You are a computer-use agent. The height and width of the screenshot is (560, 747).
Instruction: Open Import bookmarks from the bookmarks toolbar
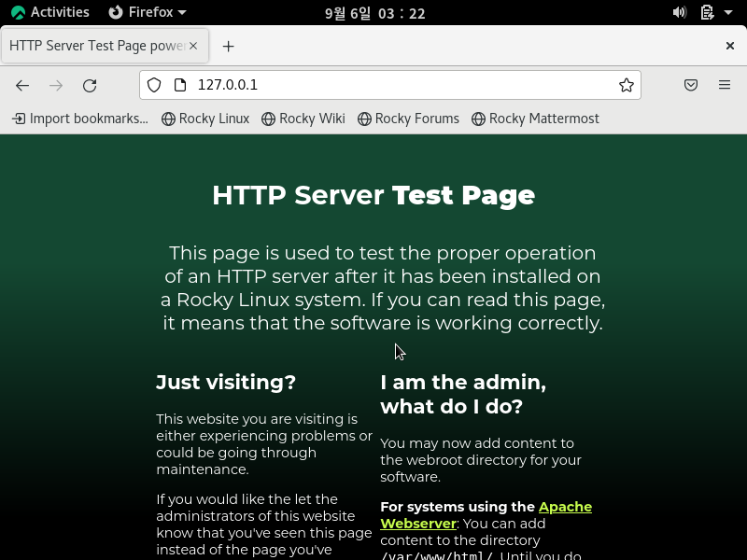(x=80, y=119)
